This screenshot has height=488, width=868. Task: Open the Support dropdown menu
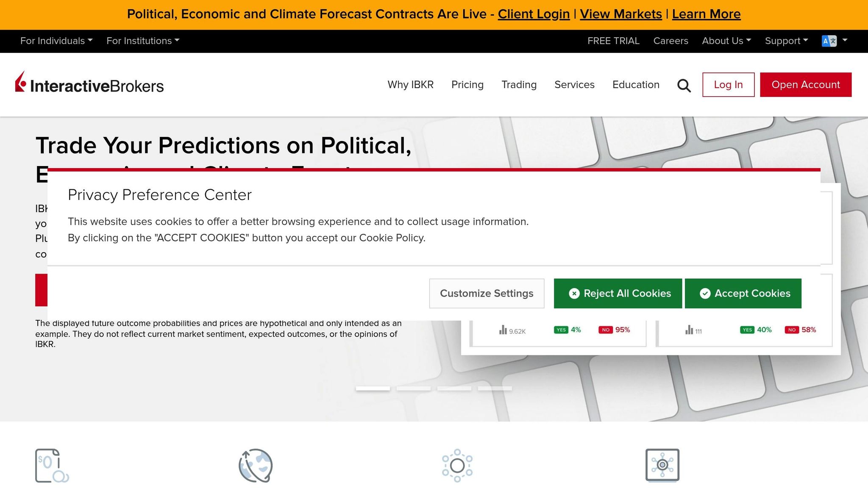786,41
